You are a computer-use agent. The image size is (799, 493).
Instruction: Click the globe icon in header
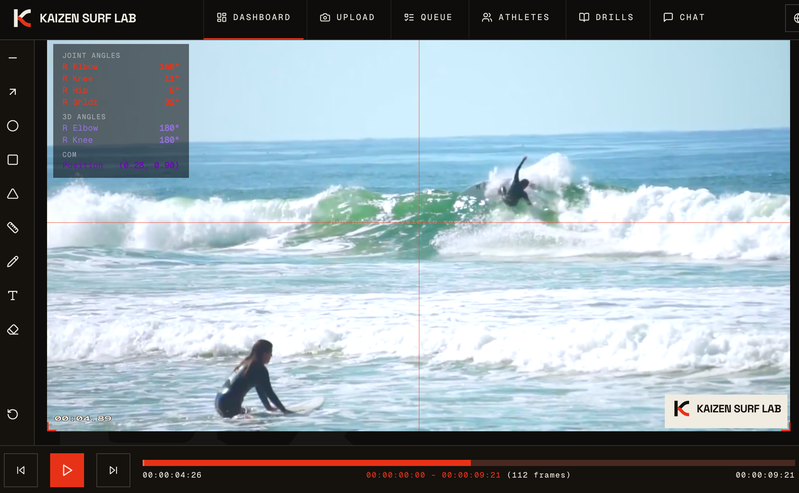795,18
